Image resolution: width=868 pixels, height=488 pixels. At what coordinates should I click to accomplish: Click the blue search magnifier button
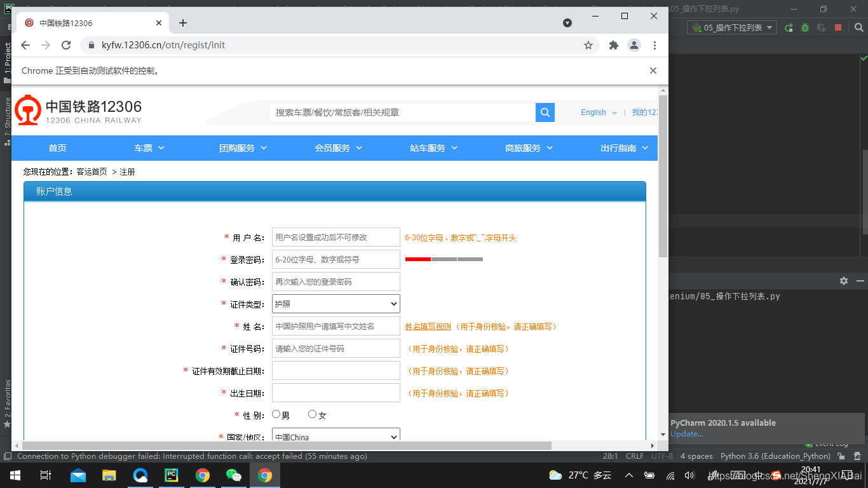(545, 112)
